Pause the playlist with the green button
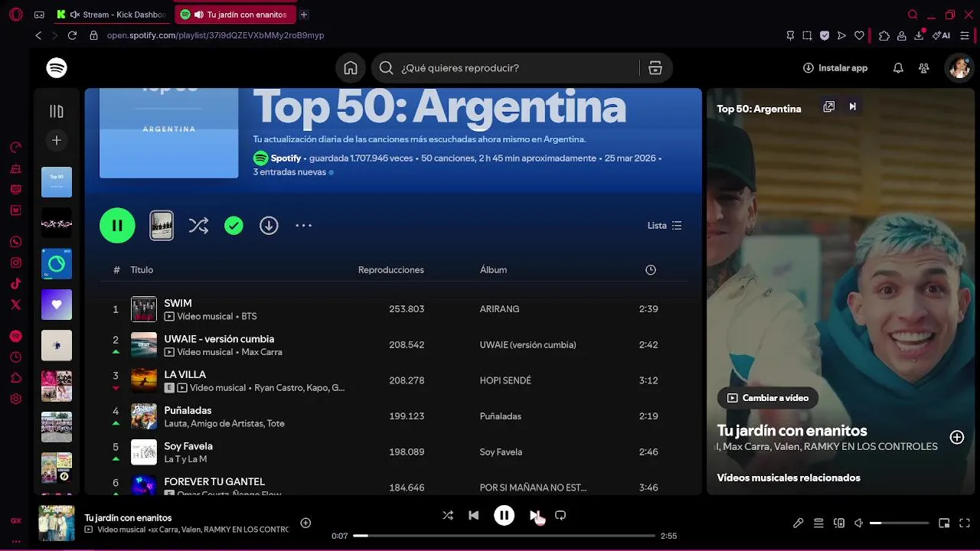 point(117,225)
